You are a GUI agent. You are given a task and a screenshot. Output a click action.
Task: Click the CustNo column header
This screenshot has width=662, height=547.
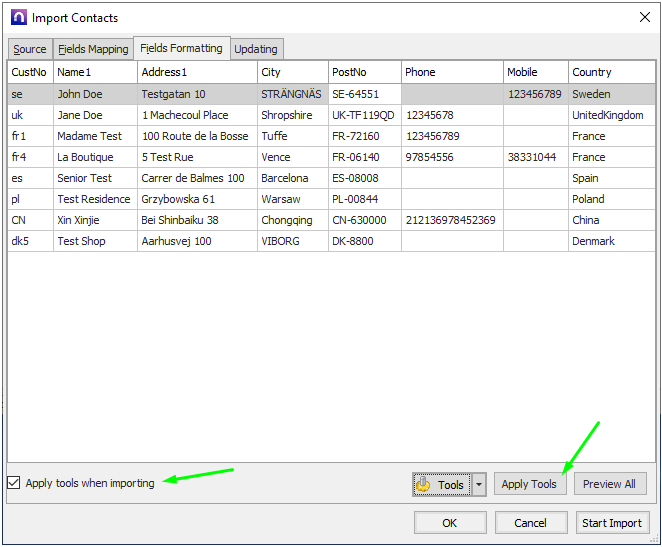coord(30,72)
